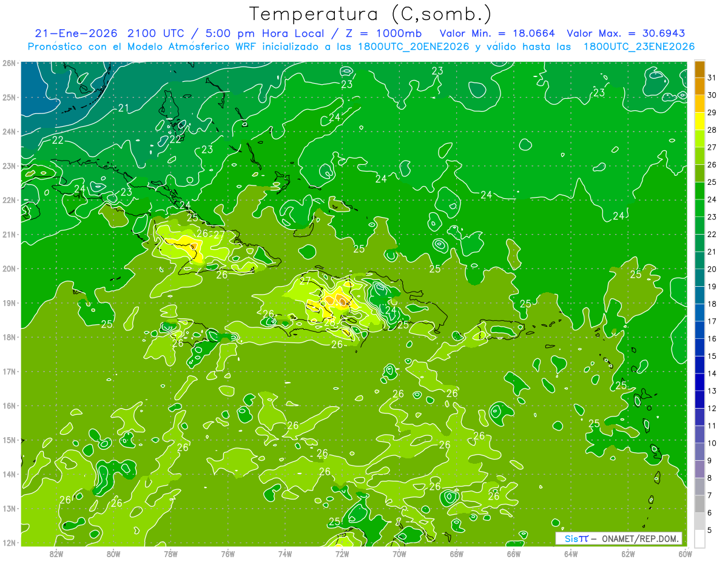728x562 pixels.
Task: Click the colorbar label "12"
Action: tap(712, 409)
